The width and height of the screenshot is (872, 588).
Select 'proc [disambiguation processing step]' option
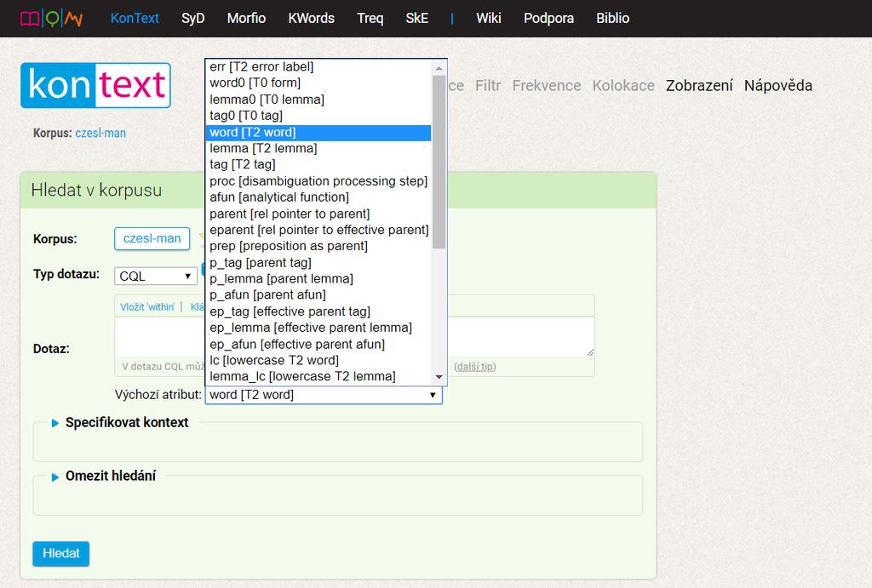coord(318,181)
